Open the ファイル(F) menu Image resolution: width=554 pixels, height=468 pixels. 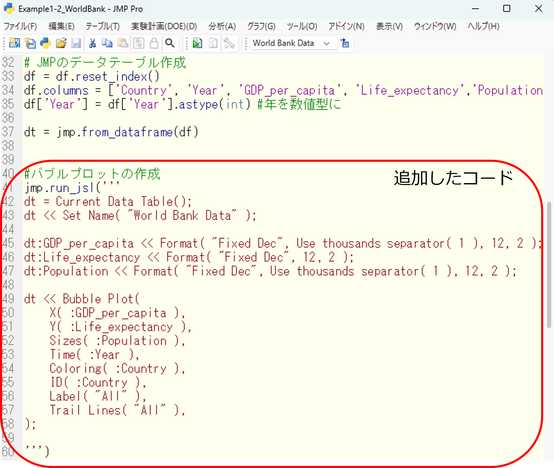point(20,26)
